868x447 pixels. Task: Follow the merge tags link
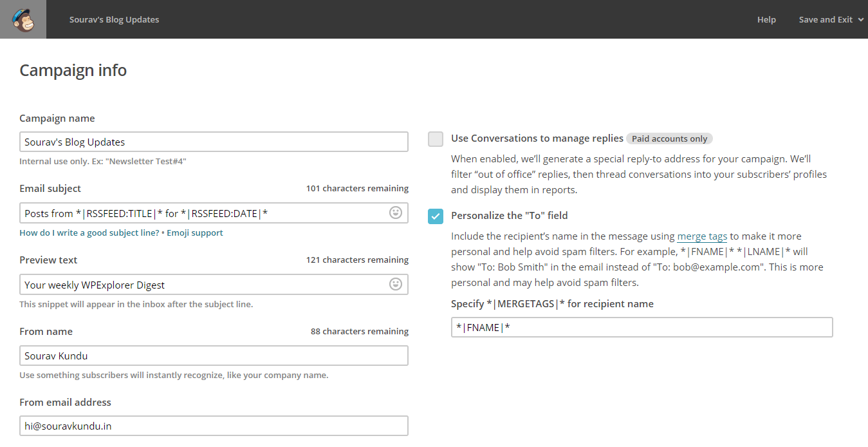point(702,236)
